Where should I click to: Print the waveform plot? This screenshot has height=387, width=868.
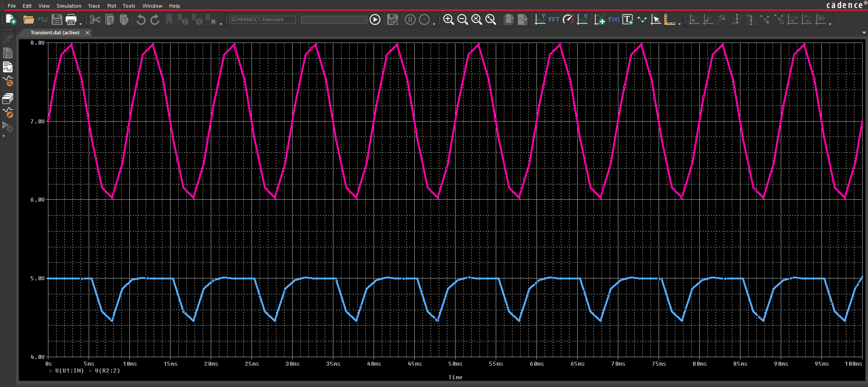pos(71,19)
